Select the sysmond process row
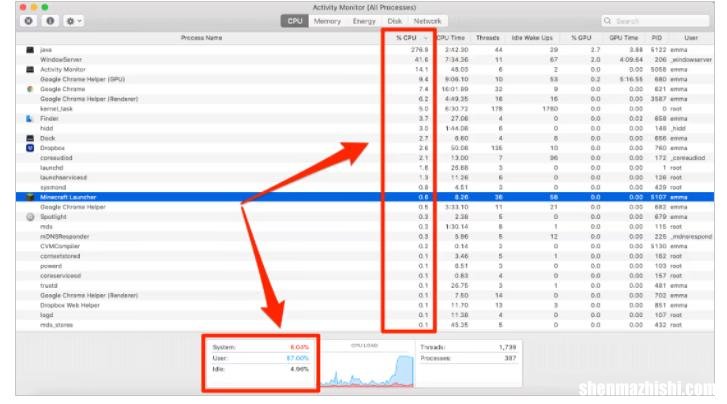The image size is (727, 404). pos(365,187)
